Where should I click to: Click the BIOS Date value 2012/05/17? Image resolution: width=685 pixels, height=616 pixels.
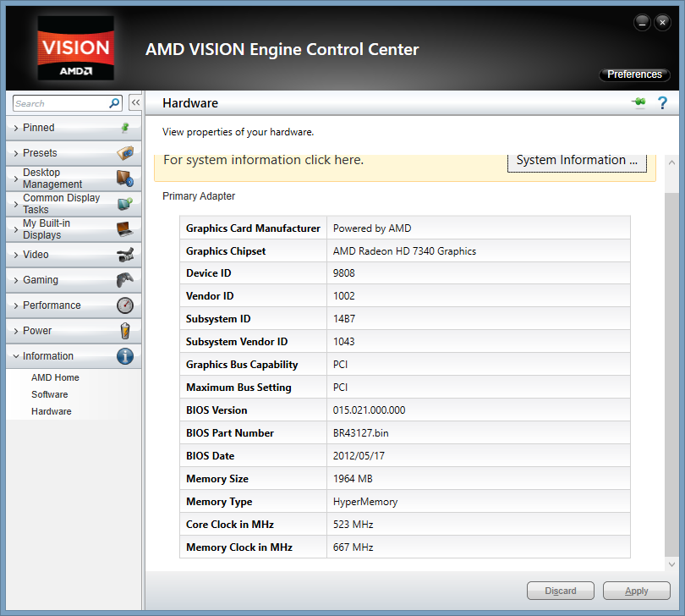tap(359, 456)
